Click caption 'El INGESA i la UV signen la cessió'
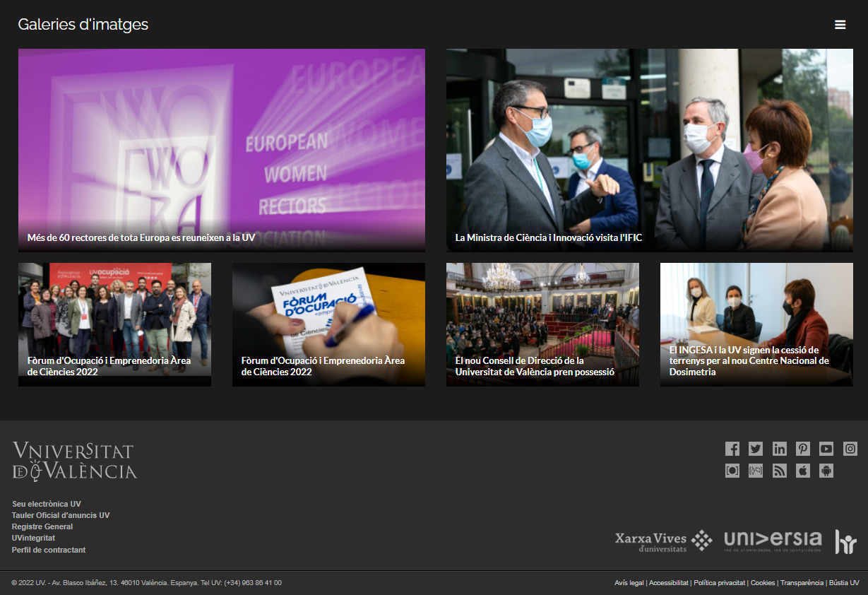 (749, 361)
